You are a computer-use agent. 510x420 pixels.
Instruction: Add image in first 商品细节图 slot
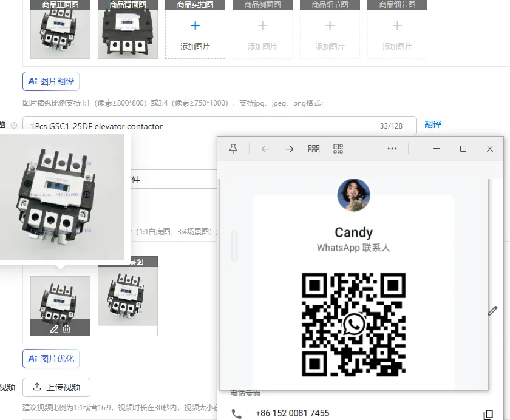click(330, 35)
